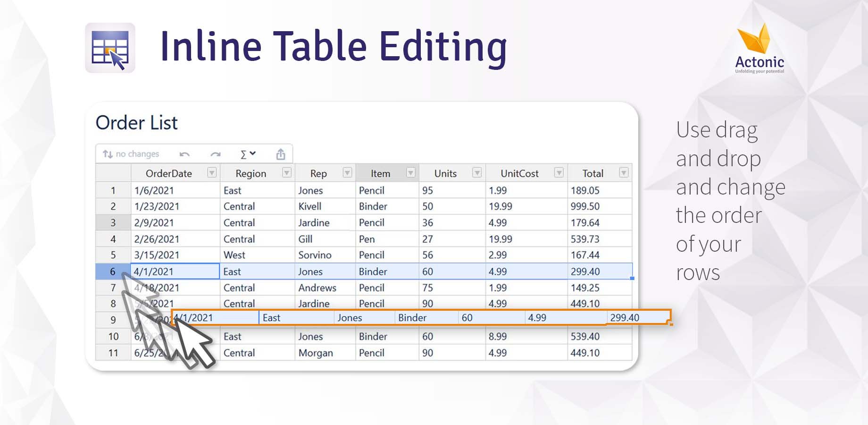Open the Units column filter dropdown
This screenshot has width=868, height=425.
[477, 173]
